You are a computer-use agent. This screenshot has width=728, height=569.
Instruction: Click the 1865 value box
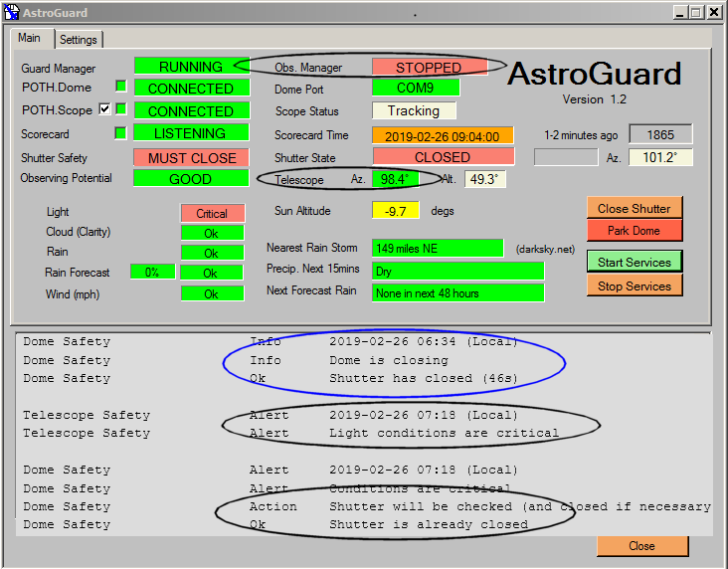(x=660, y=134)
